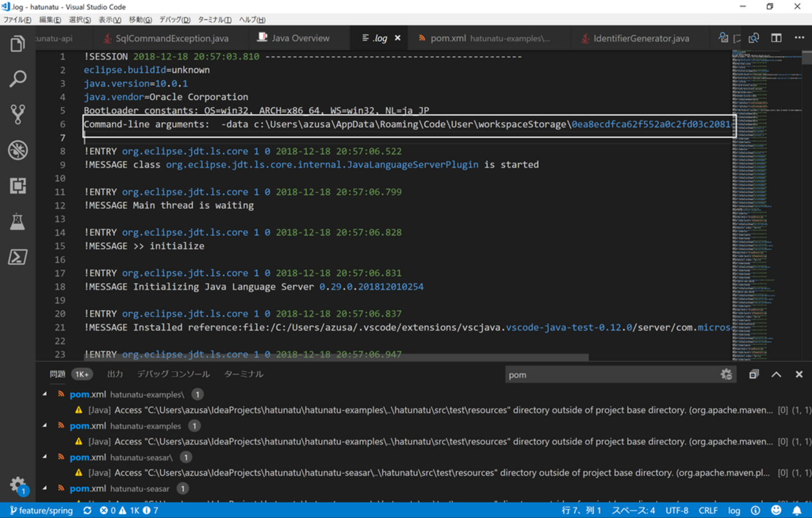Open the Extensions view
Viewport: 812px width, 518px height.
[17, 186]
